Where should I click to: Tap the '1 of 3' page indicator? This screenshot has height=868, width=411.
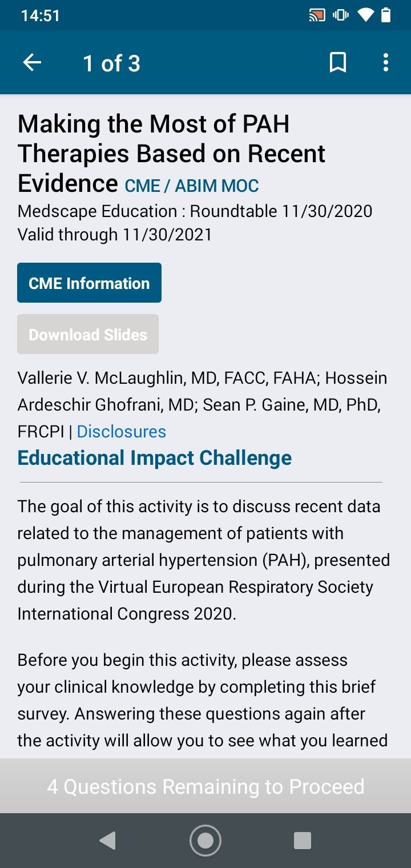(111, 63)
